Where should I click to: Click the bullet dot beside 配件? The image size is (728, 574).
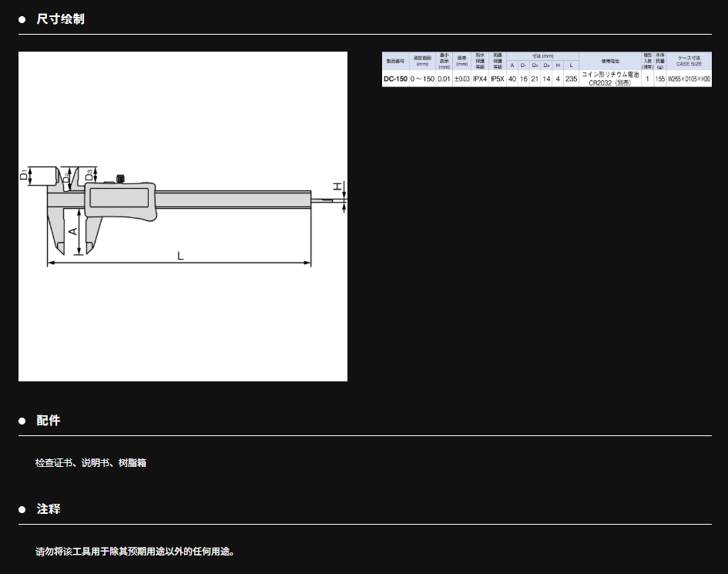[x=22, y=421]
